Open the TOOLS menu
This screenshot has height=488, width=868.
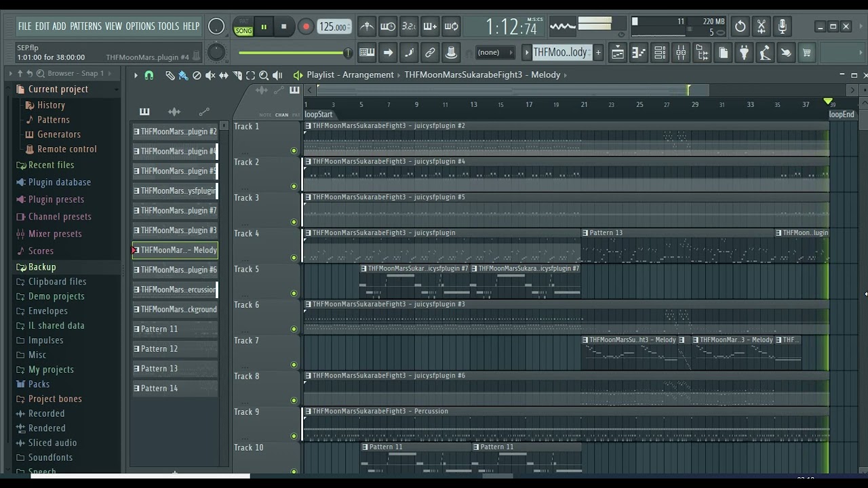click(x=169, y=26)
